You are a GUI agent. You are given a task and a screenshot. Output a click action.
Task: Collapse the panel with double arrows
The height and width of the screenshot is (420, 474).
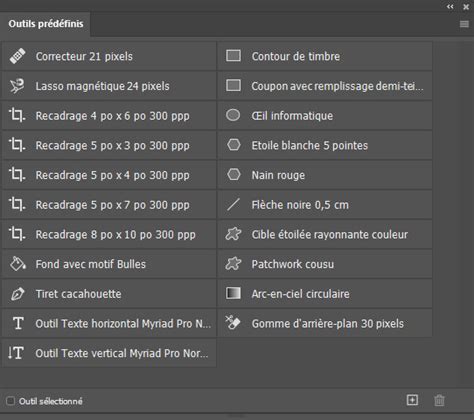point(450,6)
